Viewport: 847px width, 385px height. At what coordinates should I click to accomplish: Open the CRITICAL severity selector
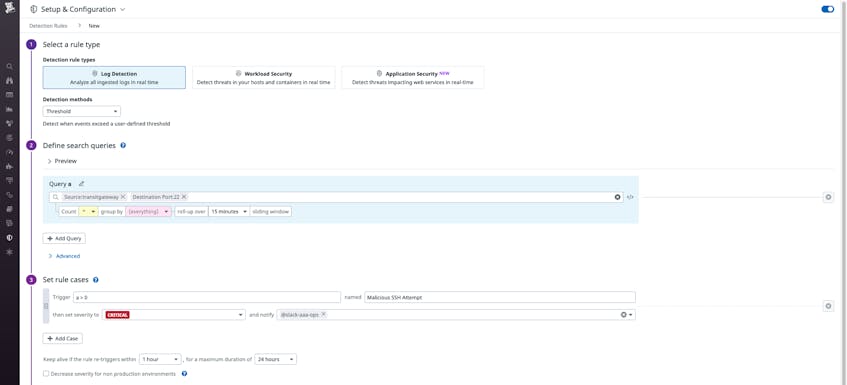point(174,315)
